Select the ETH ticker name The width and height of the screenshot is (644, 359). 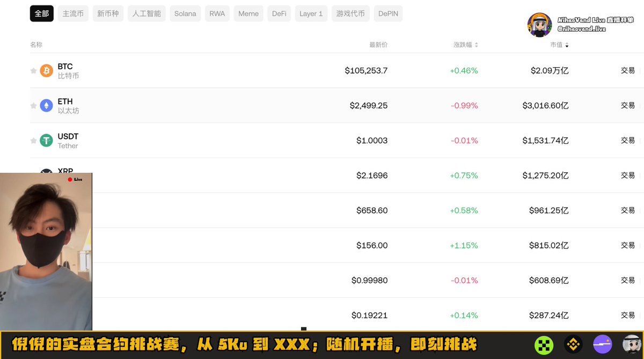coord(65,101)
